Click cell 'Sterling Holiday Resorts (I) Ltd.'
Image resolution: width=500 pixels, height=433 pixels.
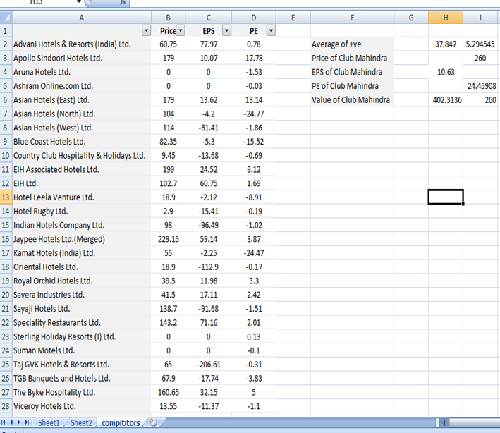coord(82,337)
